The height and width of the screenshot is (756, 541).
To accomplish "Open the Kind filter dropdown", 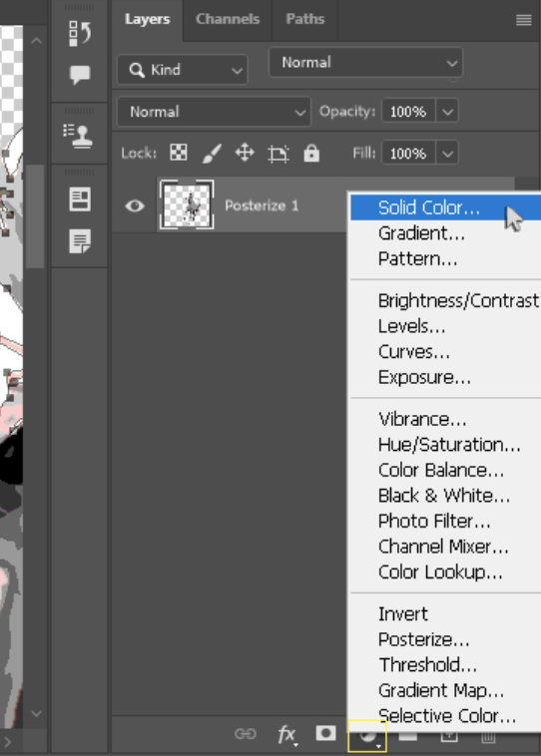I will tap(183, 70).
